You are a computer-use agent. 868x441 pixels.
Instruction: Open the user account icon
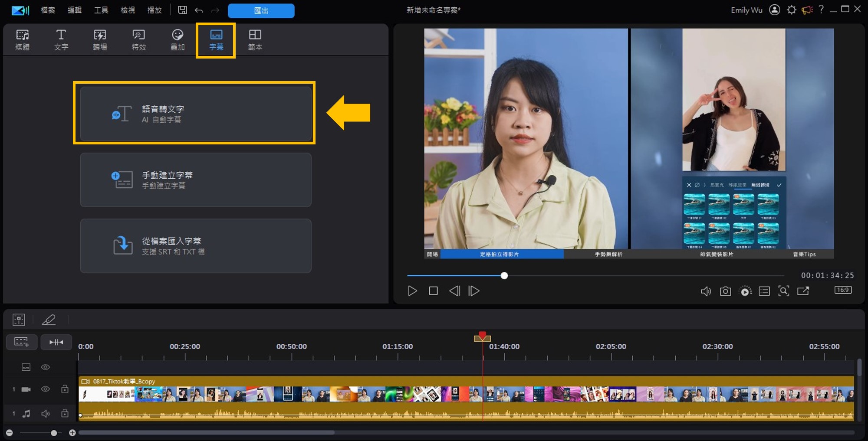point(774,10)
